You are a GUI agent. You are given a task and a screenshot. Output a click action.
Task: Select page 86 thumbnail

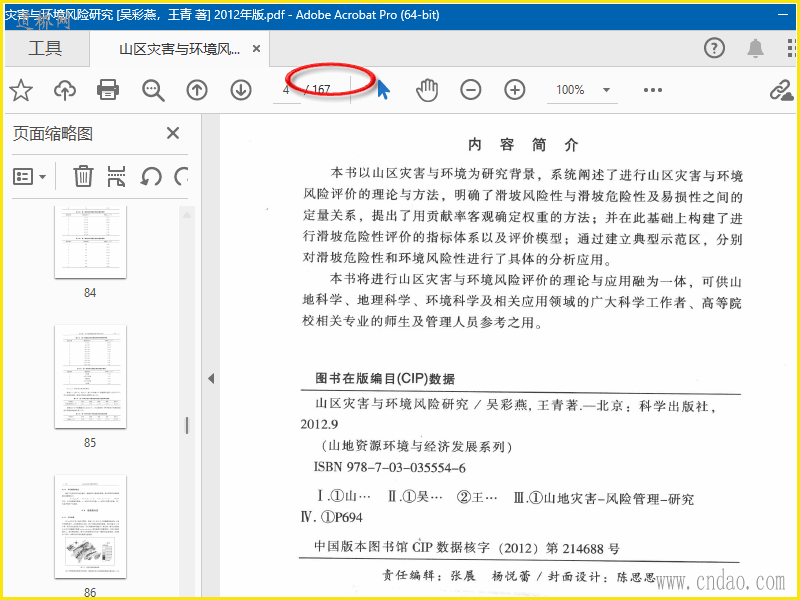click(90, 527)
